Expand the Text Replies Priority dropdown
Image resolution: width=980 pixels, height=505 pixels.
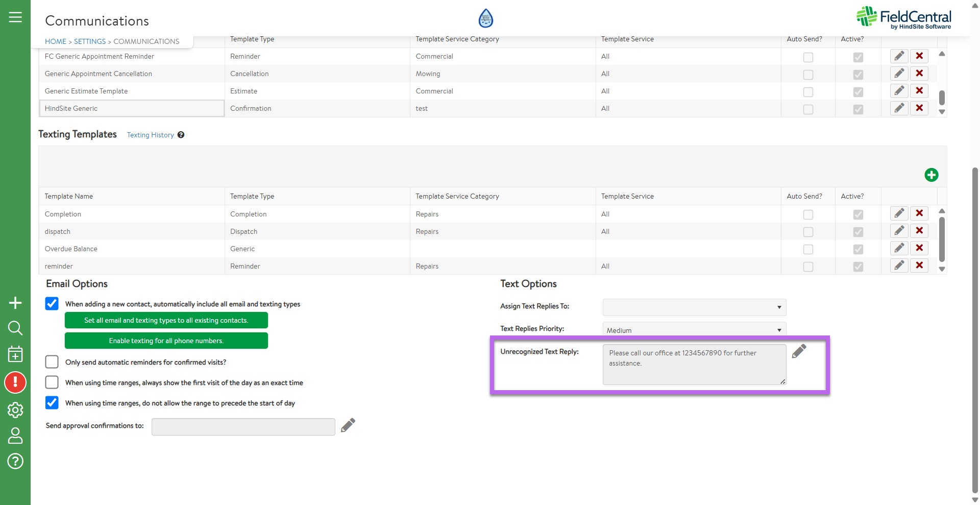(694, 330)
